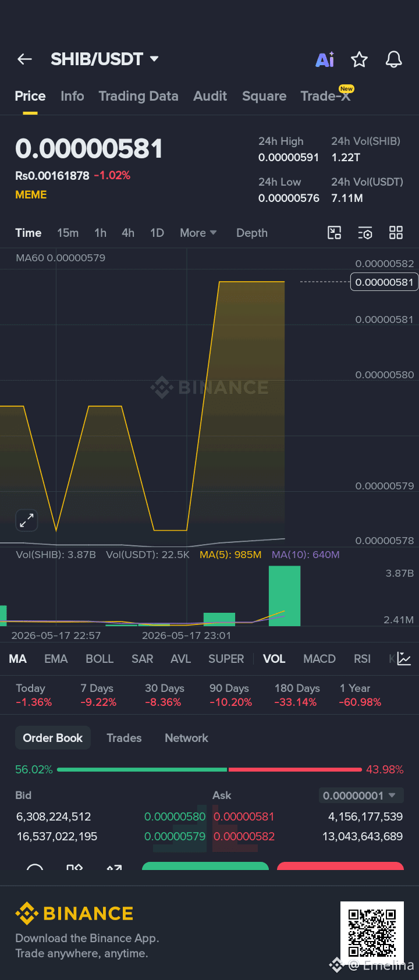419x980 pixels.
Task: Toggle the VOL sub-indicator
Action: point(274,659)
